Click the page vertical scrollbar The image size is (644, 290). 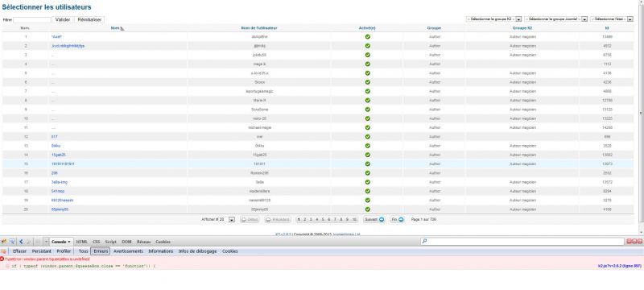pyautogui.click(x=641, y=117)
